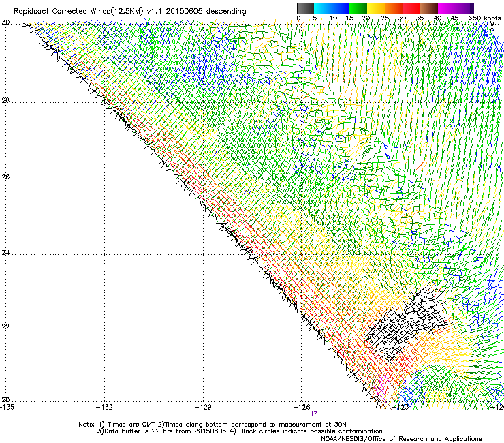Click the purple '11:17' swath time label
Screen dimensions: 504x443
[x=309, y=414]
